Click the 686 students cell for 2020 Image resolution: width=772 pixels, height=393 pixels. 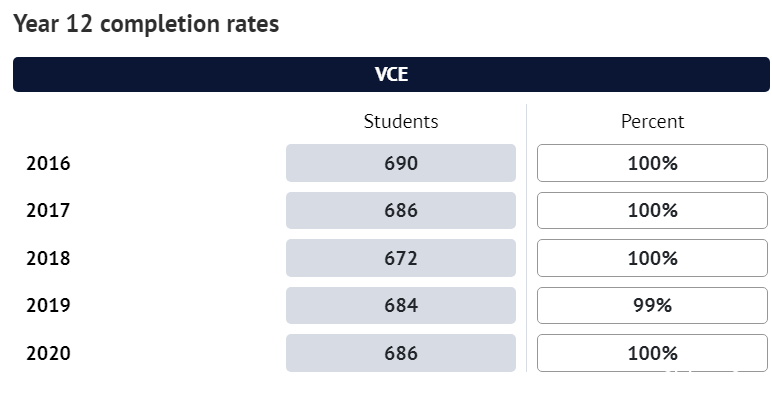tap(401, 353)
